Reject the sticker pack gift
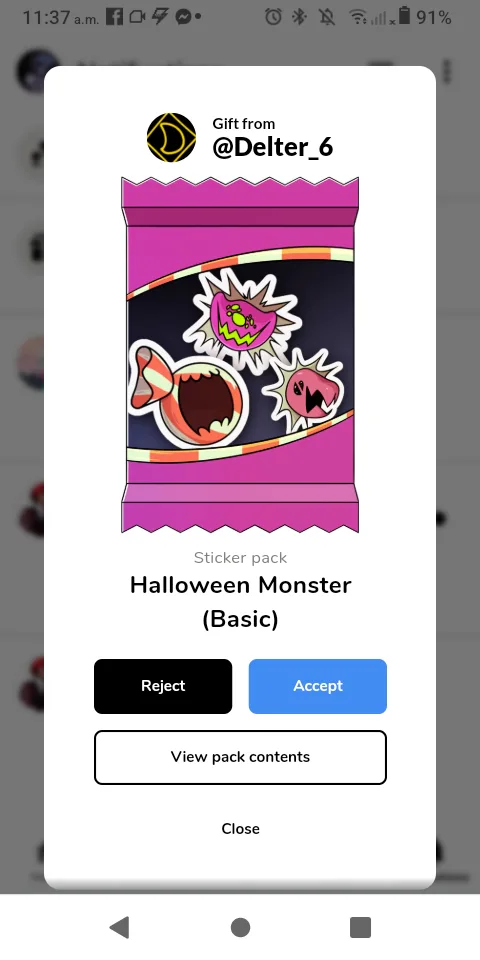480x960 pixels. (x=163, y=686)
